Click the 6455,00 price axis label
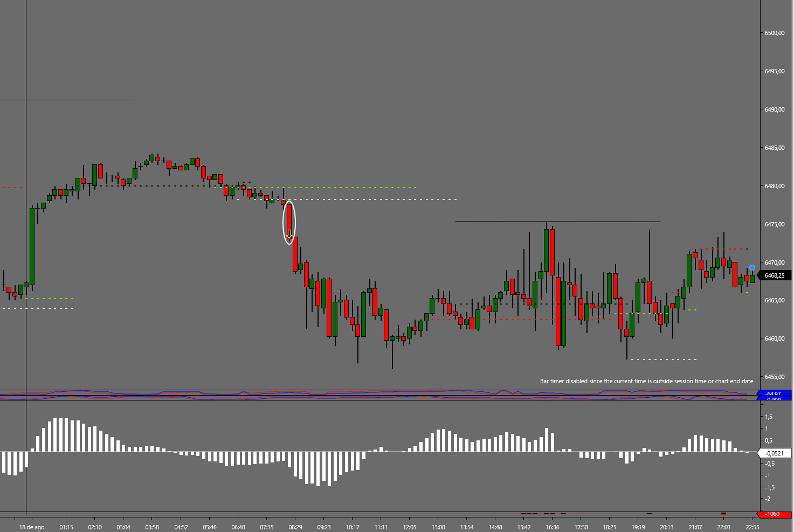This screenshot has height=532, width=794. (775, 377)
